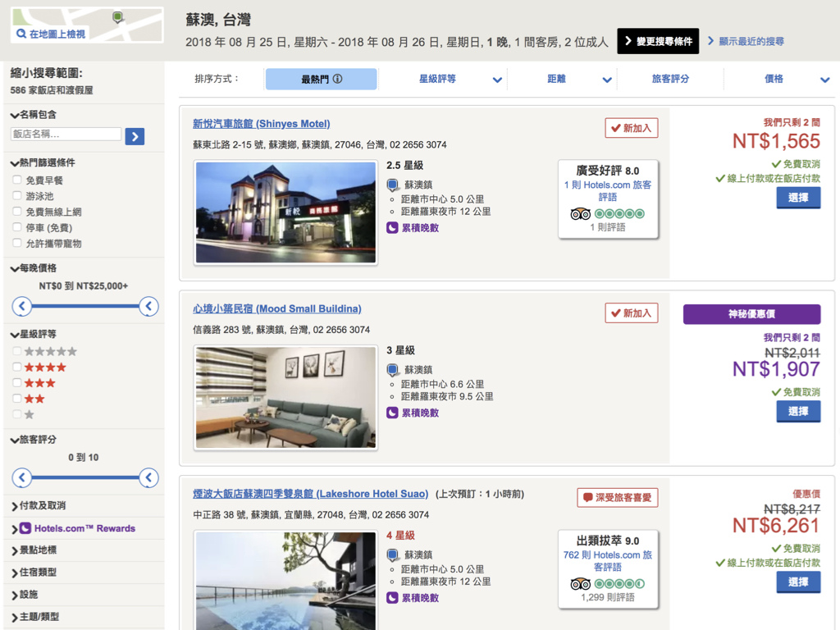Screen dimensions: 840x630
Task: Click the 變更搜尋條件 button
Action: click(658, 41)
